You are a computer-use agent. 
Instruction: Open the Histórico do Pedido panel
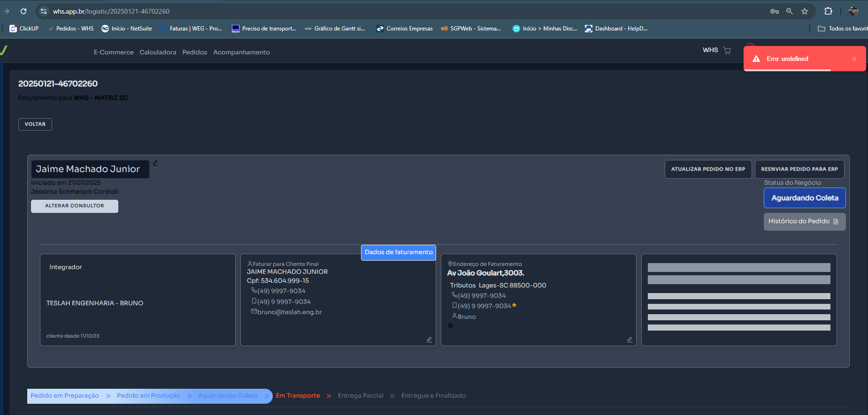804,221
